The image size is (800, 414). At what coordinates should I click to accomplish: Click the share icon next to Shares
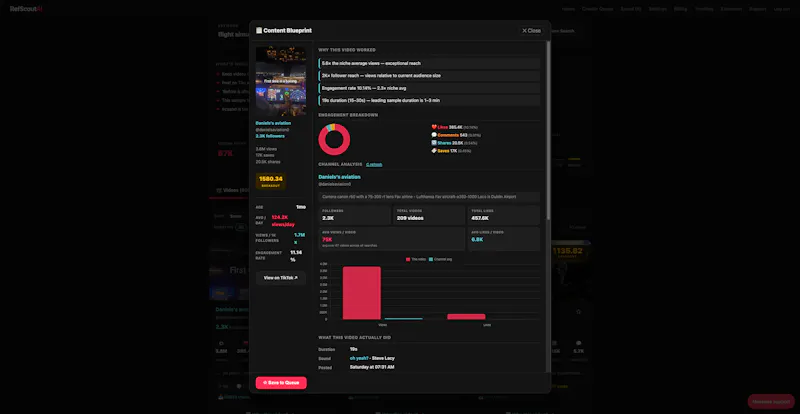pyautogui.click(x=434, y=143)
